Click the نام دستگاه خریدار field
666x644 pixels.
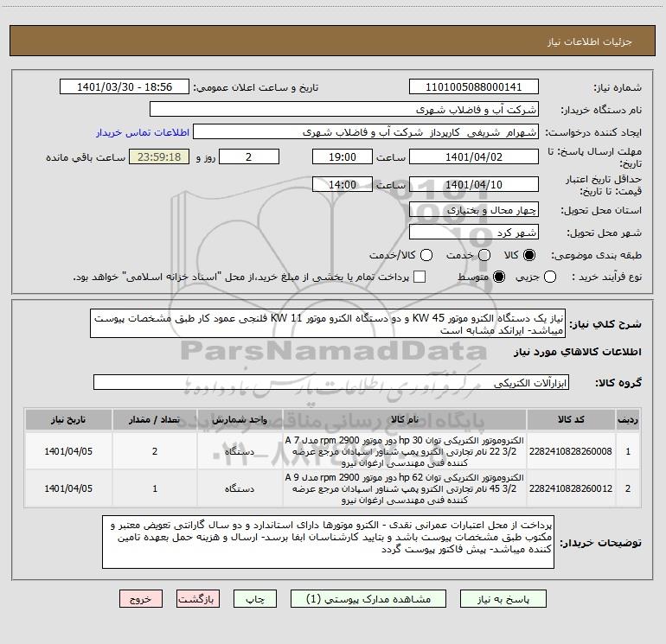click(x=344, y=109)
